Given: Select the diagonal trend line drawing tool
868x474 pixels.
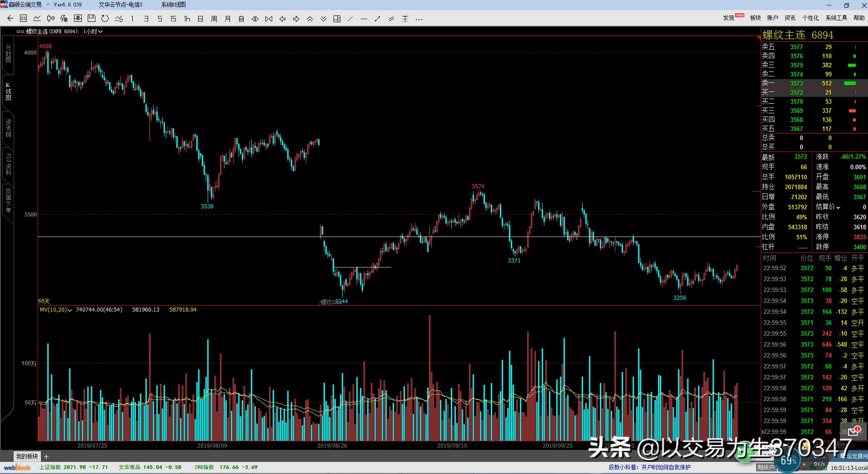Looking at the screenshot, I should click(x=350, y=19).
